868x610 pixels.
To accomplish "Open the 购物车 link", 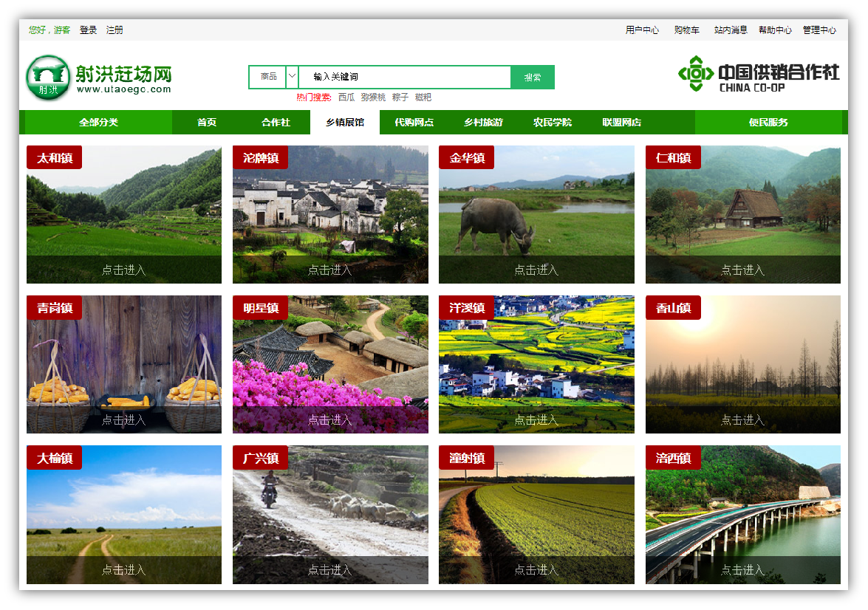I will [686, 30].
